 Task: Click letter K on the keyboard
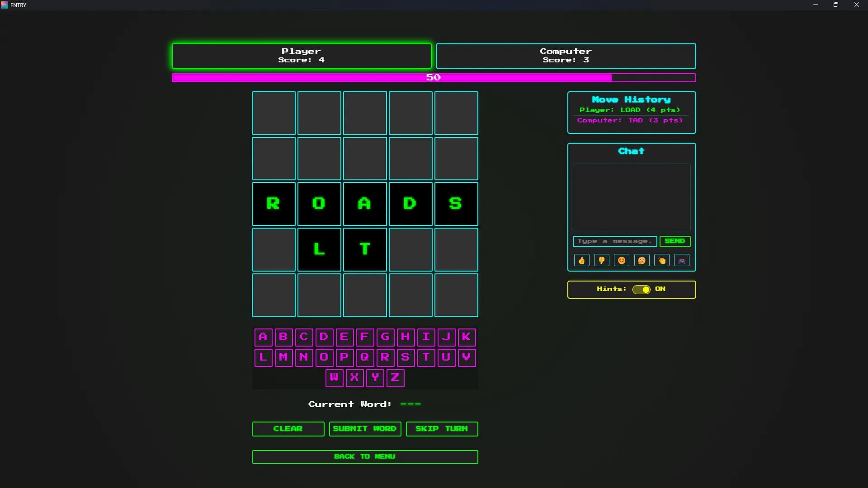point(467,337)
